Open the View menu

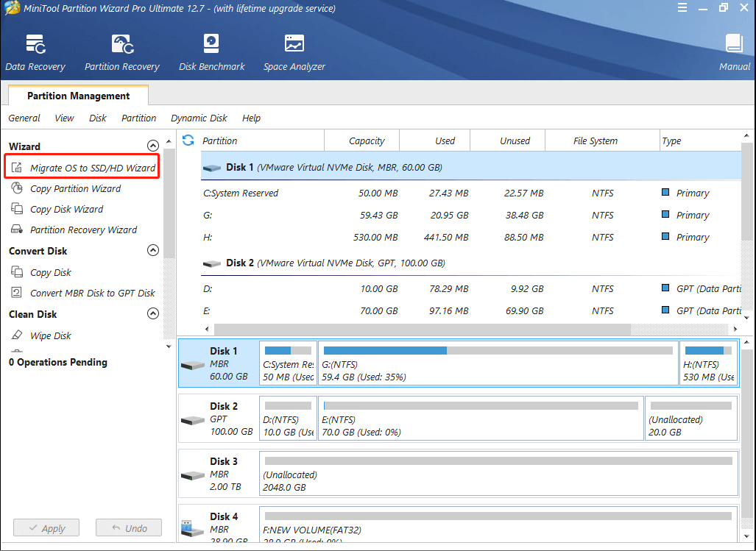point(64,118)
